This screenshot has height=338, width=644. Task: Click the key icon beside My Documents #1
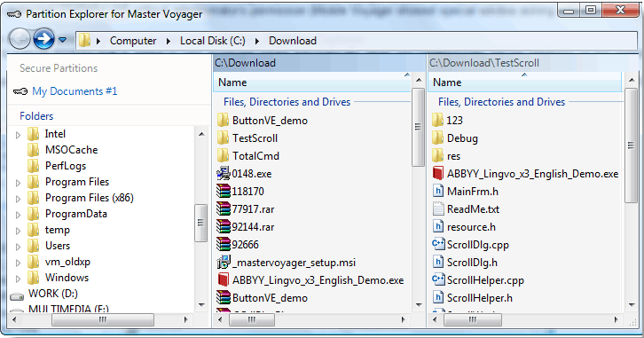pos(20,91)
